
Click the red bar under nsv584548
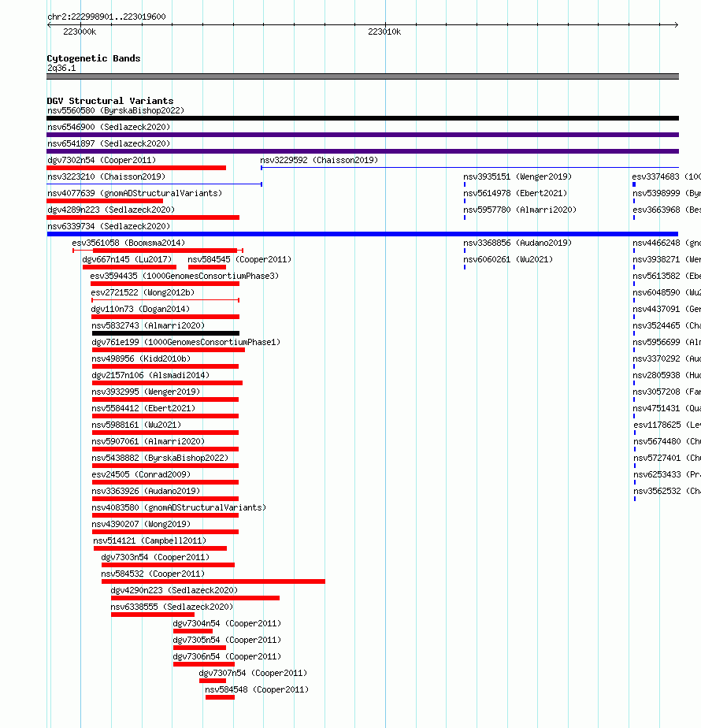tap(220, 697)
